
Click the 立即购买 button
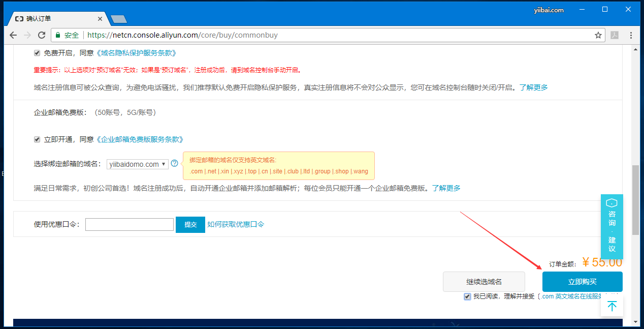[x=582, y=282]
